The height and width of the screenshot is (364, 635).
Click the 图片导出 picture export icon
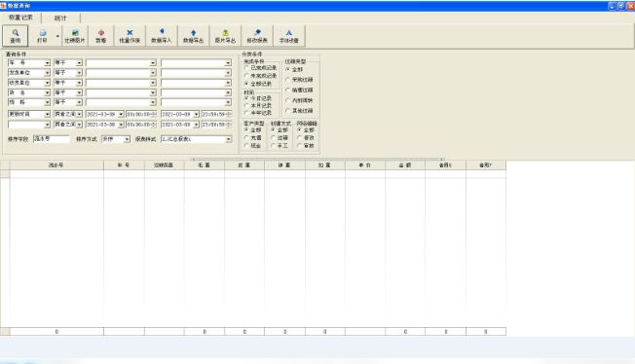pos(225,36)
